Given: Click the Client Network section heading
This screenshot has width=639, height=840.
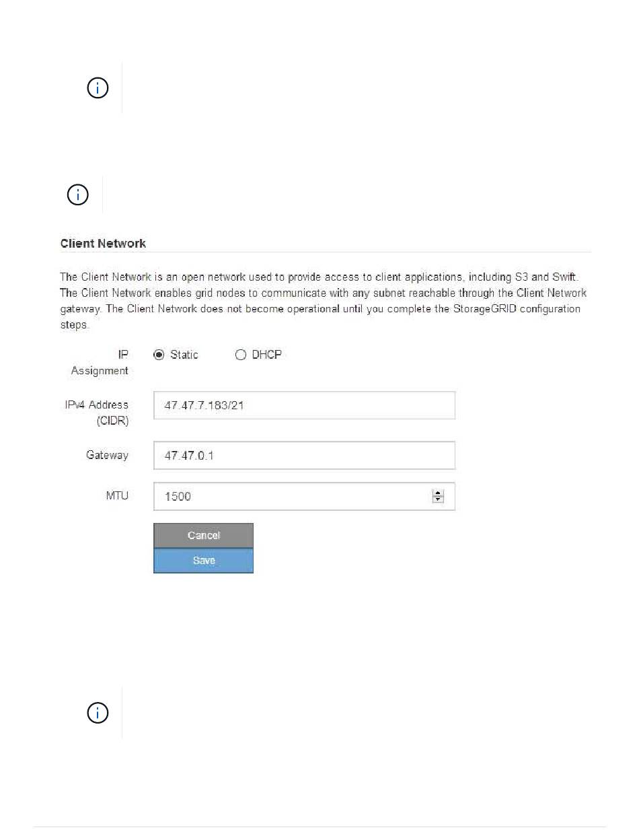Looking at the screenshot, I should [103, 244].
